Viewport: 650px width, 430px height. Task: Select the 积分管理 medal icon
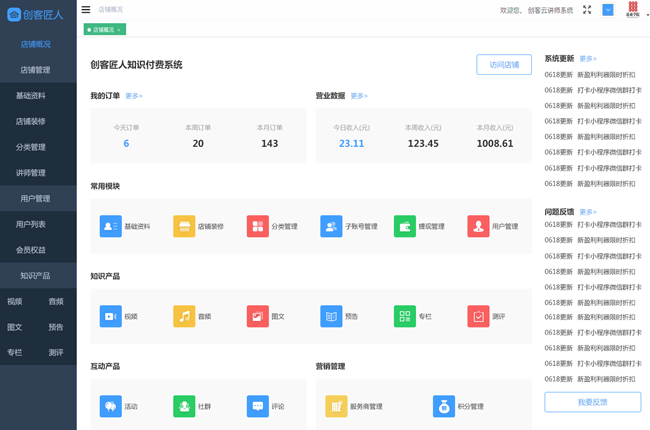pyautogui.click(x=443, y=406)
